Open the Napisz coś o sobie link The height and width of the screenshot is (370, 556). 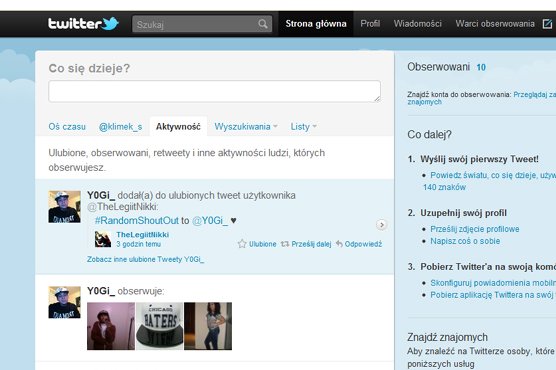(465, 241)
